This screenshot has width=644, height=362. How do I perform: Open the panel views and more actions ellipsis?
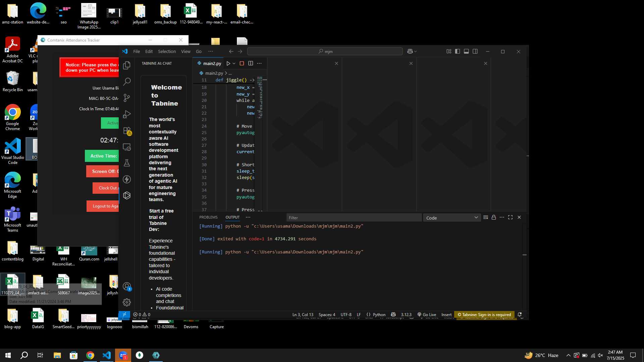[x=248, y=217]
